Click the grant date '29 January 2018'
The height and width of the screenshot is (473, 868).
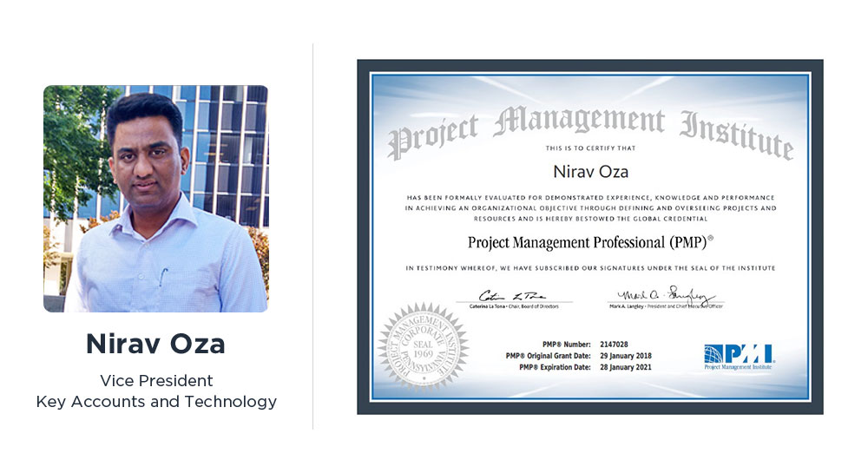tap(626, 357)
